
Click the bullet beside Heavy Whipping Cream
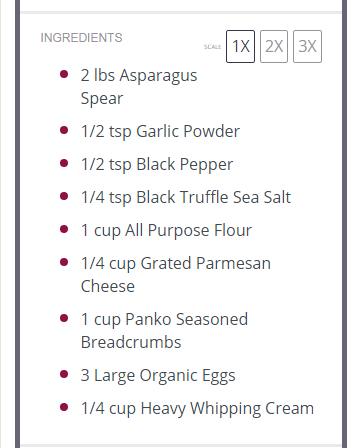click(64, 407)
